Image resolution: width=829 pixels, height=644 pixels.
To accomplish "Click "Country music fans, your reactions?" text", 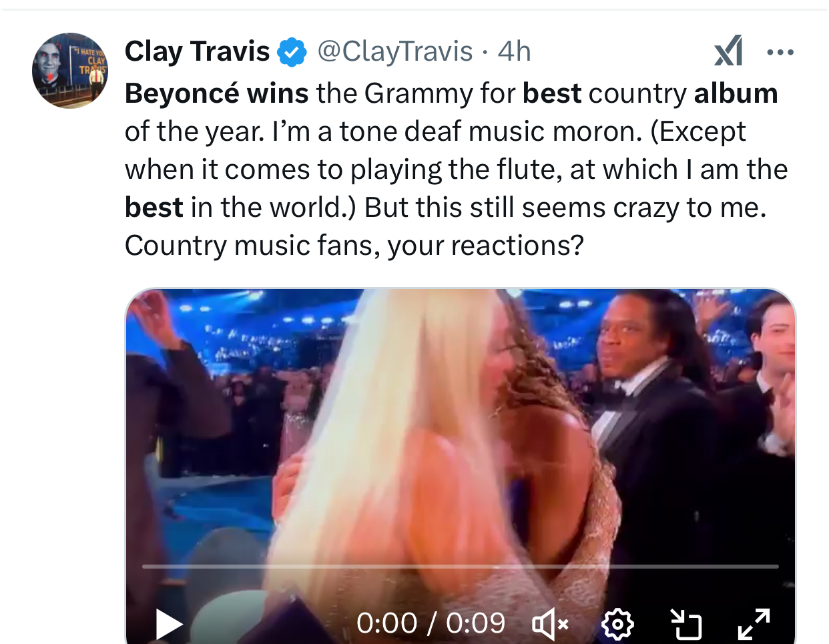I will coord(354,246).
